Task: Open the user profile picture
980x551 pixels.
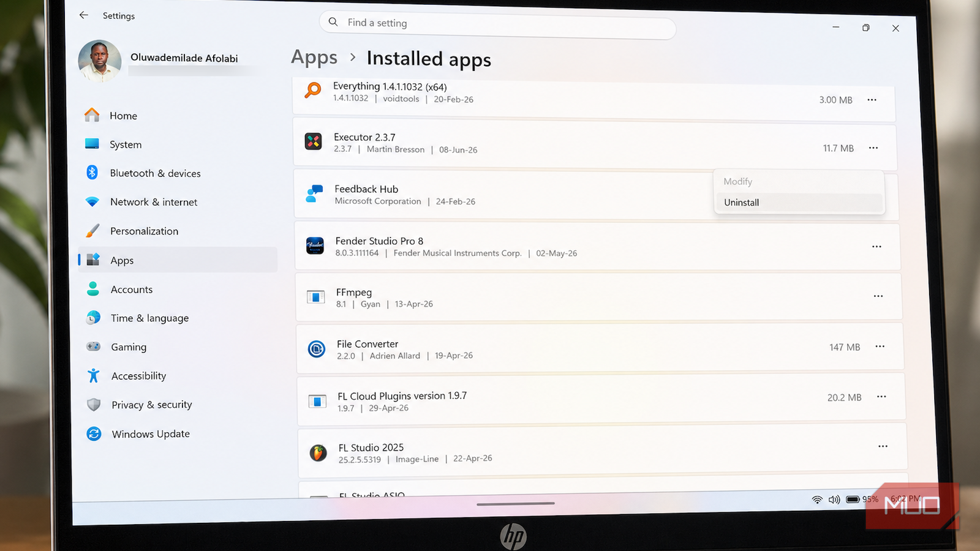Action: 100,61
